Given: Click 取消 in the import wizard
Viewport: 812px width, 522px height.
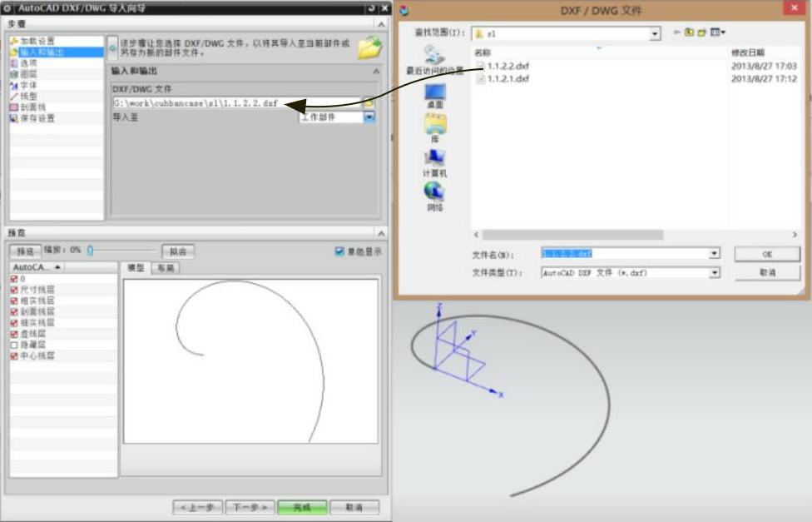Looking at the screenshot, I should [354, 507].
